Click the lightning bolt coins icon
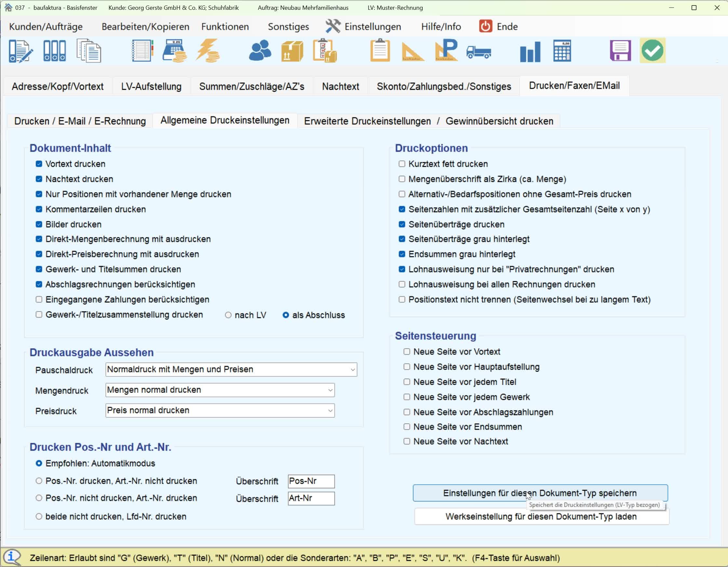The height and width of the screenshot is (567, 728). point(208,51)
